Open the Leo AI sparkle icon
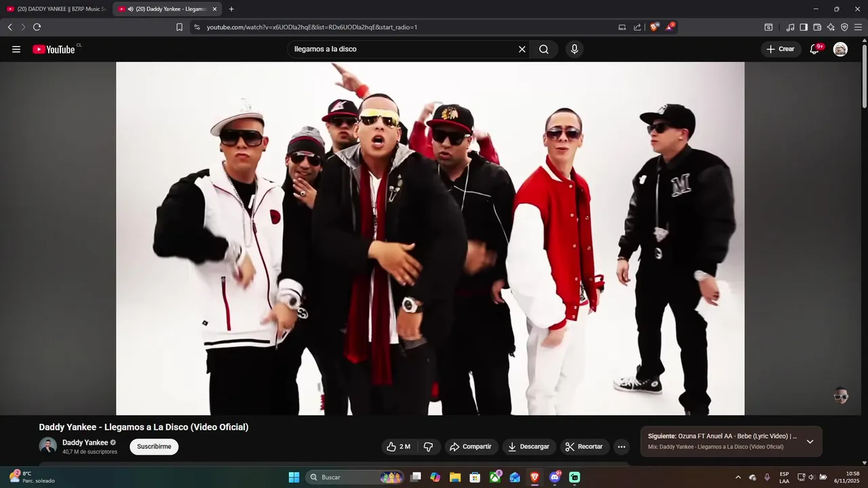 (831, 27)
